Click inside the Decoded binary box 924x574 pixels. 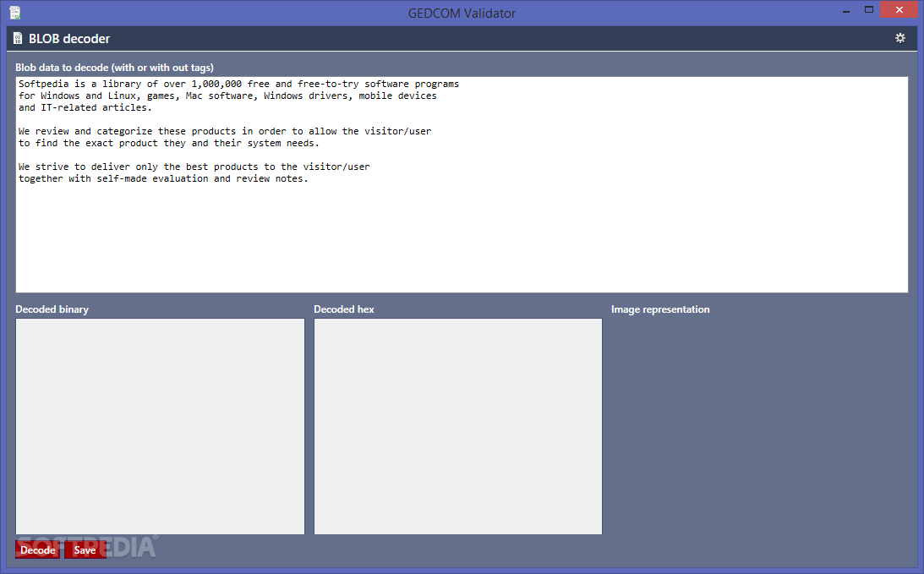[x=160, y=426]
